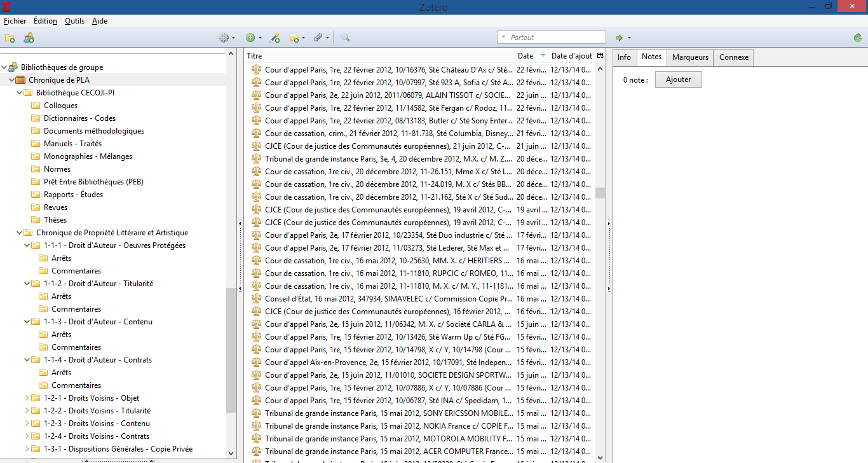The height and width of the screenshot is (463, 868).
Task: Open the column picker icon in header
Action: (x=600, y=56)
